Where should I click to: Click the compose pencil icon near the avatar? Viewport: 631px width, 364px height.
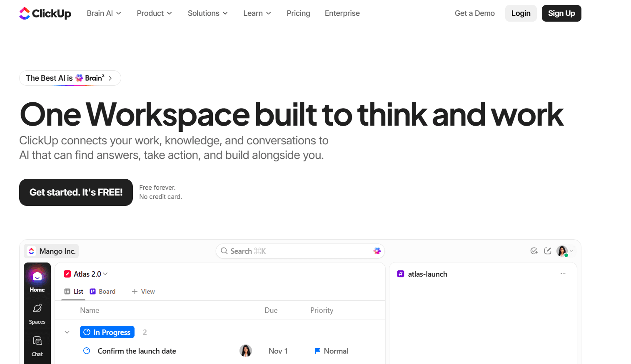coord(548,251)
